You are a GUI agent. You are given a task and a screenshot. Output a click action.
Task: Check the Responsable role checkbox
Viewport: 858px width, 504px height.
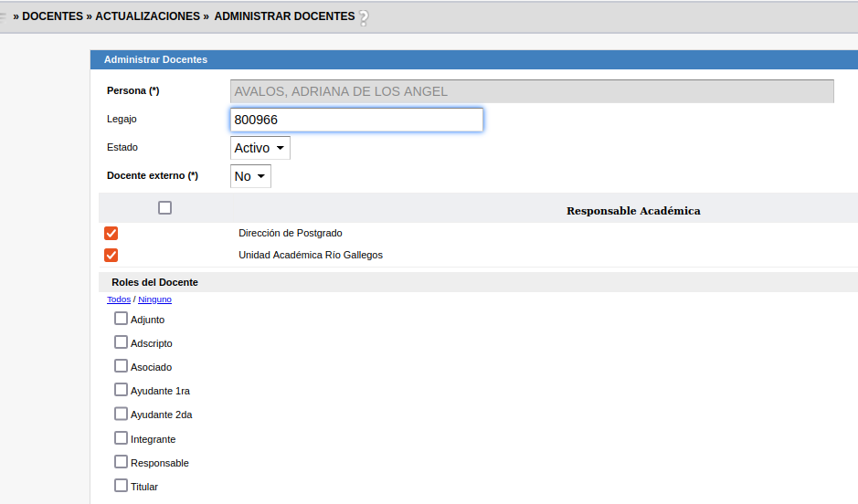[x=121, y=462]
